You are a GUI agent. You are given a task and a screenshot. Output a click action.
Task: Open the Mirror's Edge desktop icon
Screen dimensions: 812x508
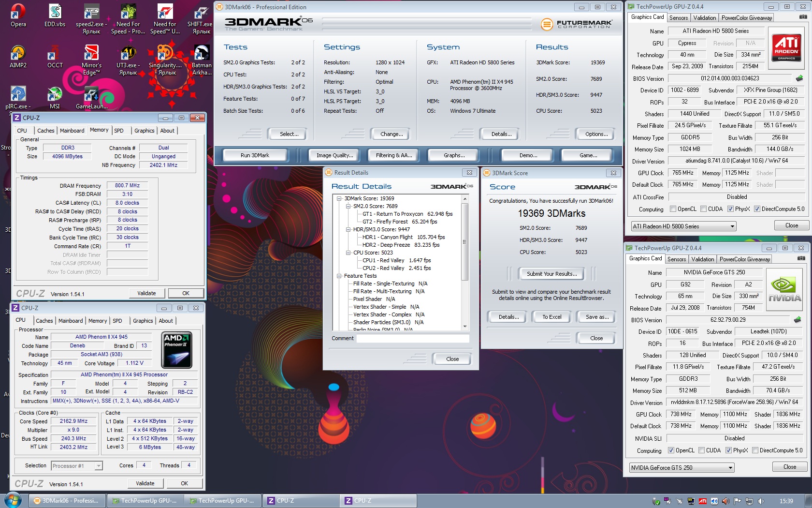pyautogui.click(x=91, y=60)
